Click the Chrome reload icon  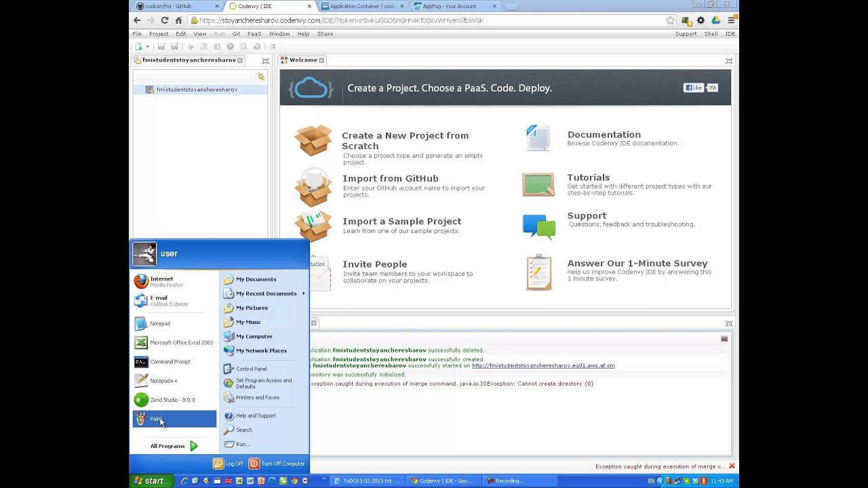click(165, 20)
